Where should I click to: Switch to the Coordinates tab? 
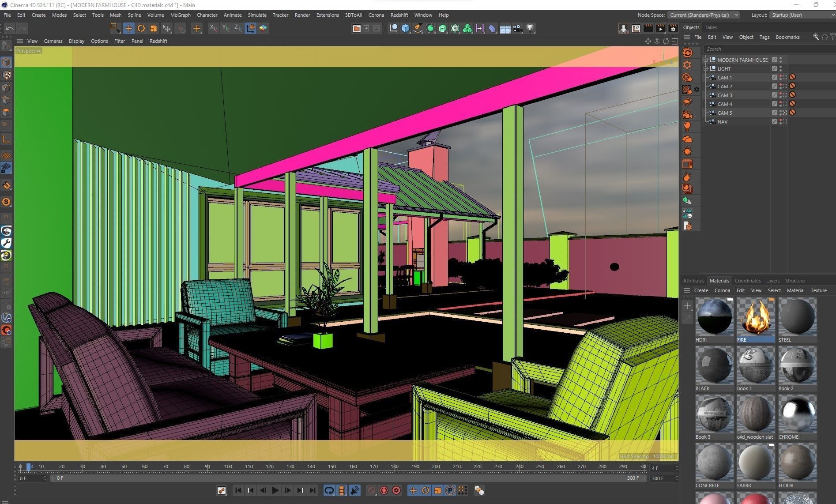pos(747,281)
